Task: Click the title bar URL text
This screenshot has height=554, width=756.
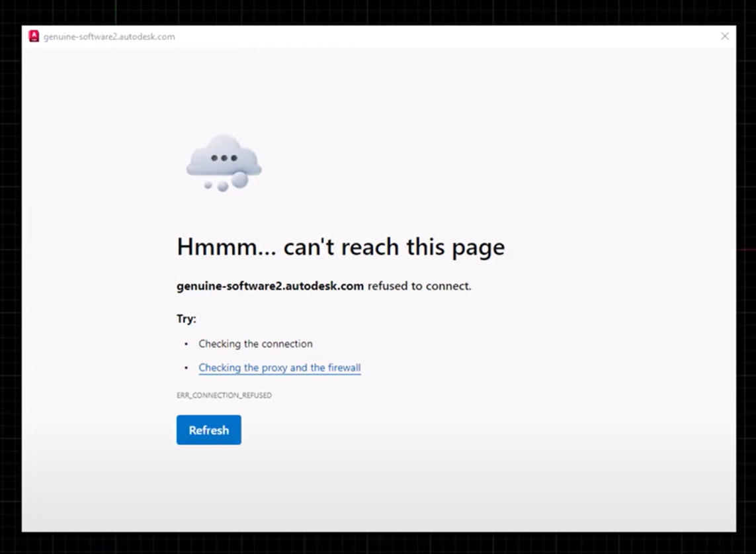Action: [109, 36]
